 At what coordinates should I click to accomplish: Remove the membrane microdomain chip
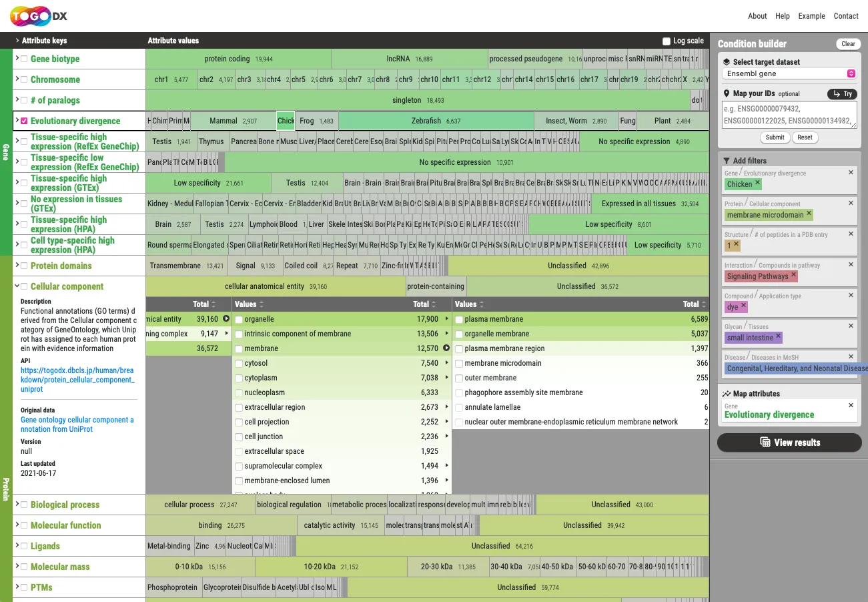[809, 214]
